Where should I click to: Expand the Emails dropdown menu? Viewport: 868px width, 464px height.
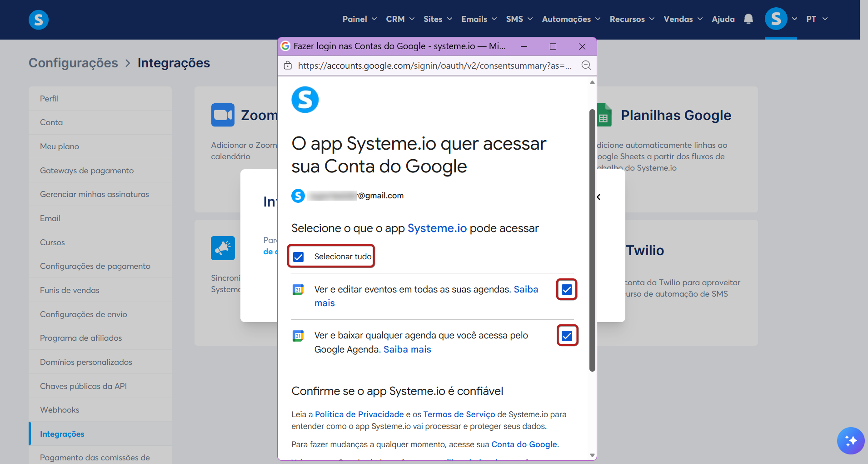[479, 19]
